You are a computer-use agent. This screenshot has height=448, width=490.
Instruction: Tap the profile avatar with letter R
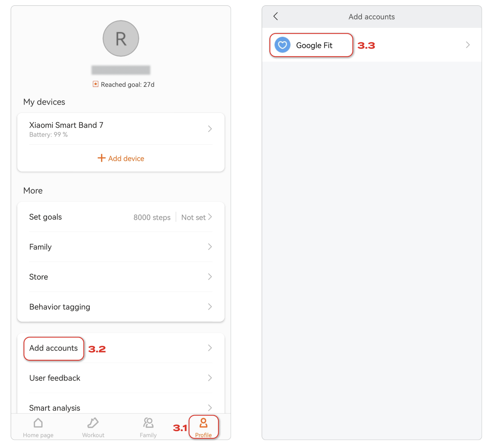pyautogui.click(x=121, y=39)
